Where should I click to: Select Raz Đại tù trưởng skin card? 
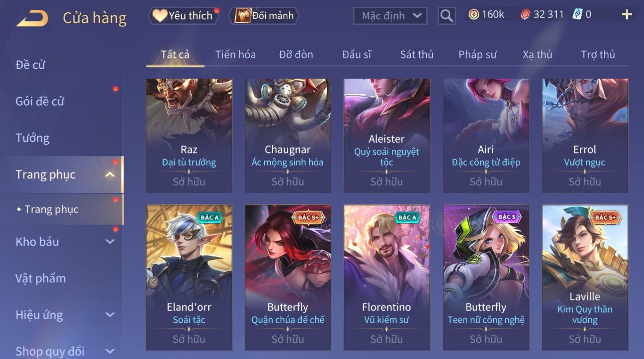coord(189,135)
